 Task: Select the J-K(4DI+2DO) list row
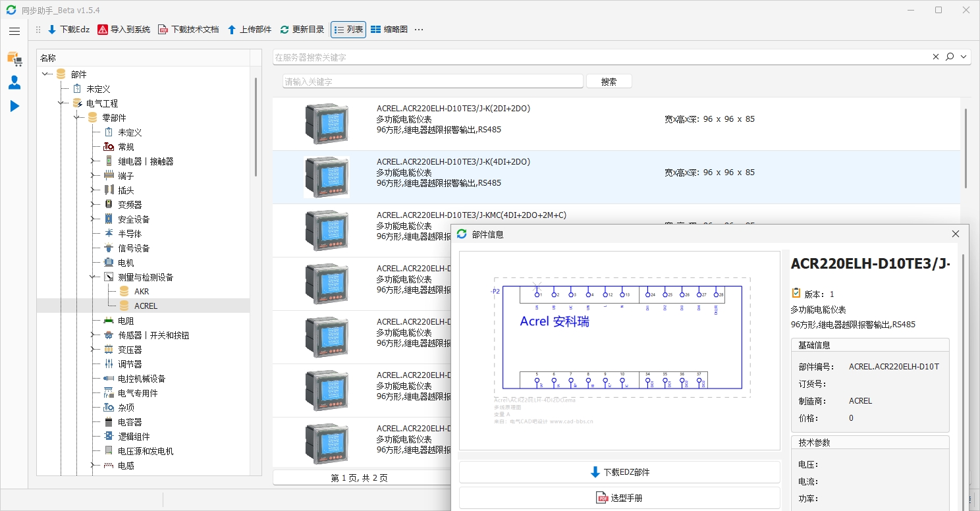pos(616,177)
